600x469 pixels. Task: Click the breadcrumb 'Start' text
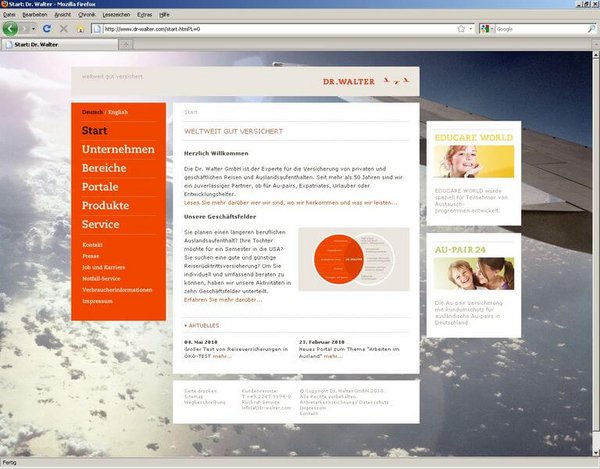point(191,112)
